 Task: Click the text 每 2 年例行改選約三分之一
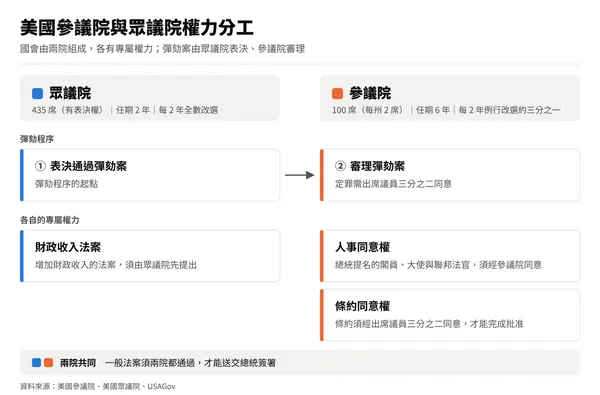pos(510,110)
